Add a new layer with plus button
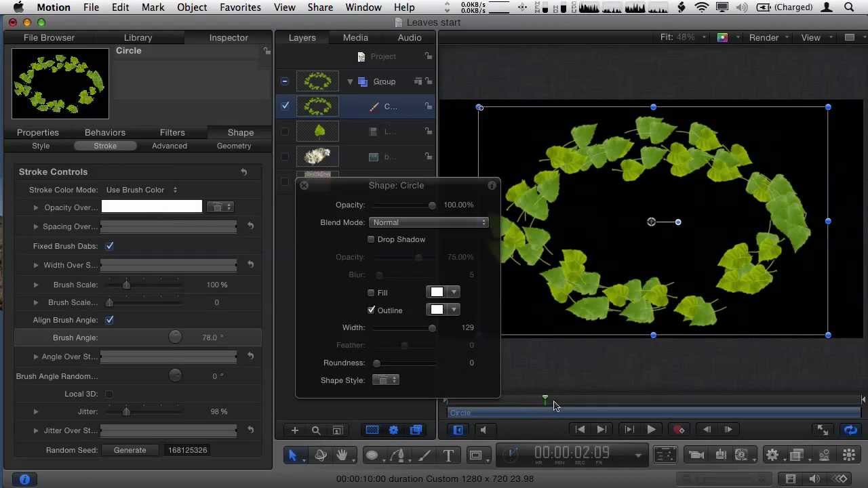868x488 pixels. 295,430
